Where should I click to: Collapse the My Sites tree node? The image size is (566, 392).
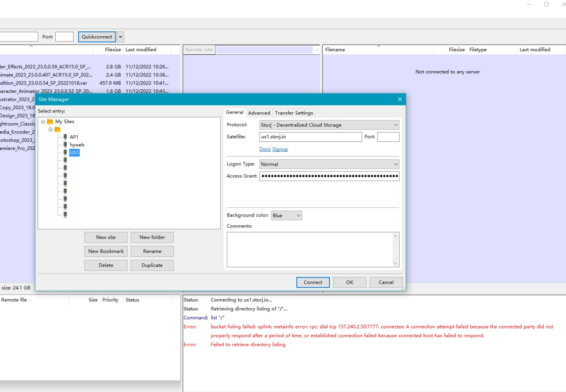point(43,122)
